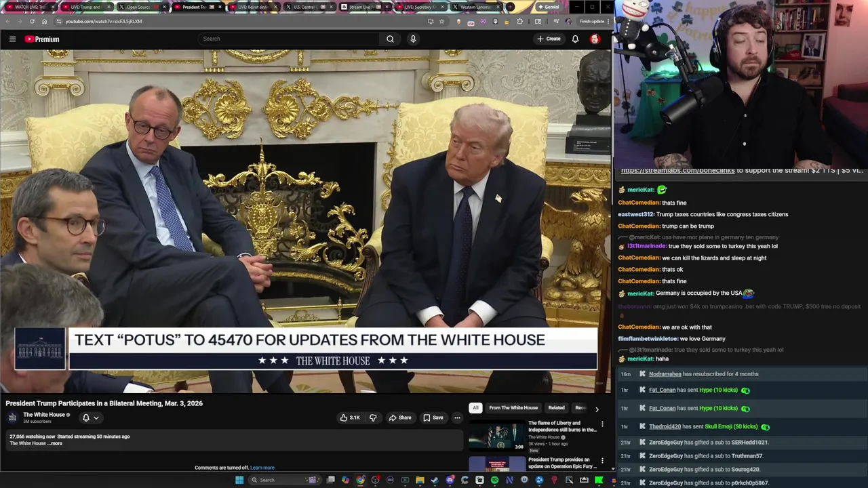The image size is (868, 488).
Task: Open The White House channel name link
Action: pos(44,415)
